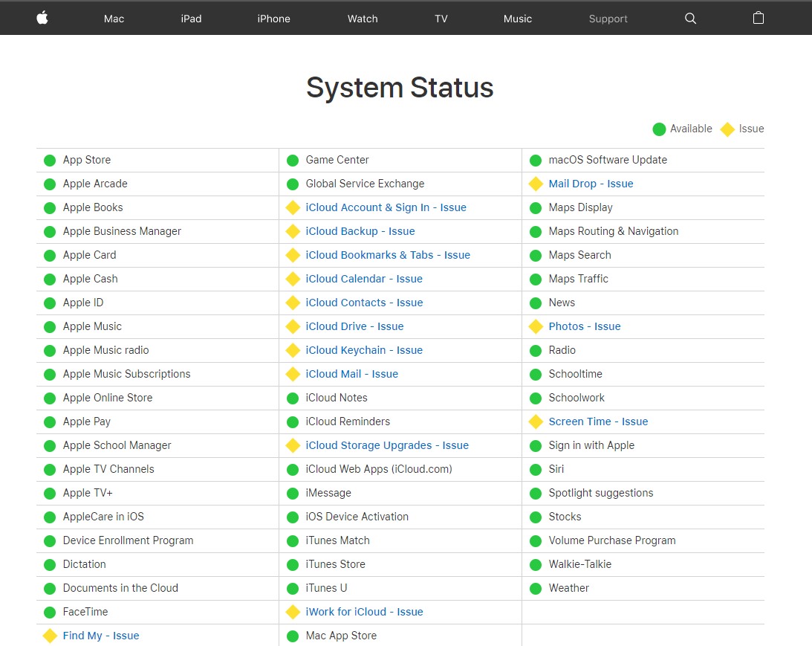Open Screen Time - Issue link
This screenshot has height=646, width=812.
[x=598, y=421]
